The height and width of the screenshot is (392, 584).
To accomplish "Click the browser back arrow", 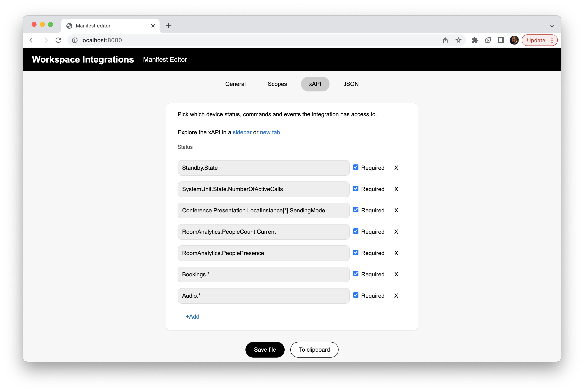I will [x=32, y=40].
